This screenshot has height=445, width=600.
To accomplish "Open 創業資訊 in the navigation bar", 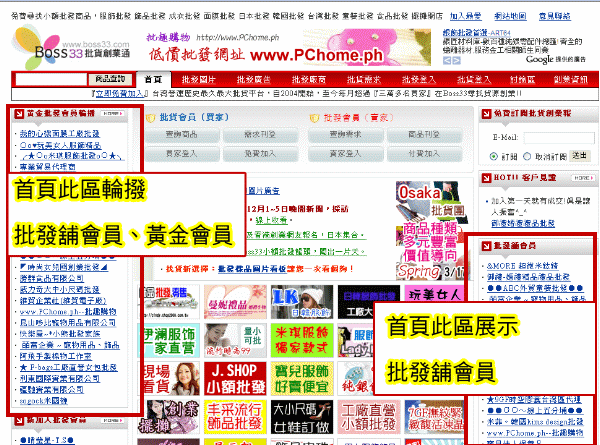I will (x=571, y=80).
